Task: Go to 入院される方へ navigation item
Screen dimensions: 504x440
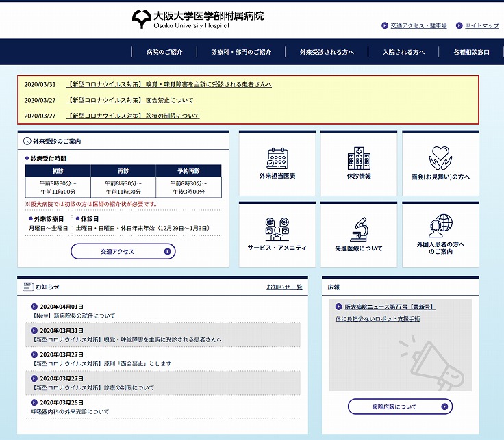Action: click(x=403, y=52)
